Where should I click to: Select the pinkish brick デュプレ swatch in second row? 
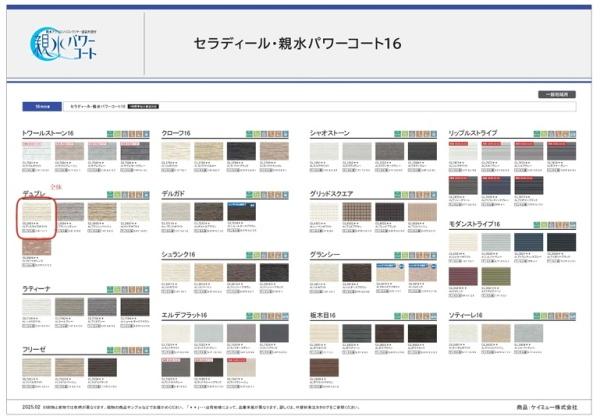pyautogui.click(x=37, y=246)
